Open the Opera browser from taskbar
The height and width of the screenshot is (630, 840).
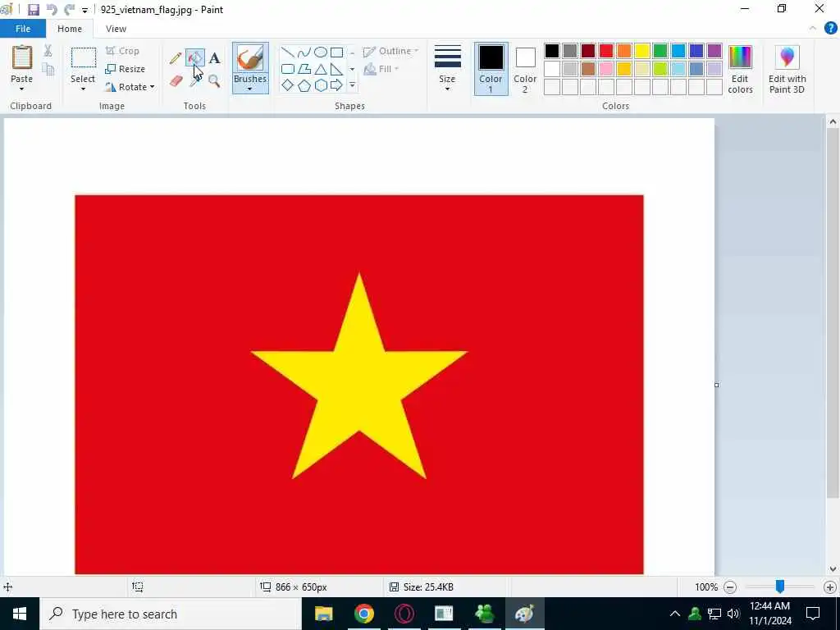(404, 614)
